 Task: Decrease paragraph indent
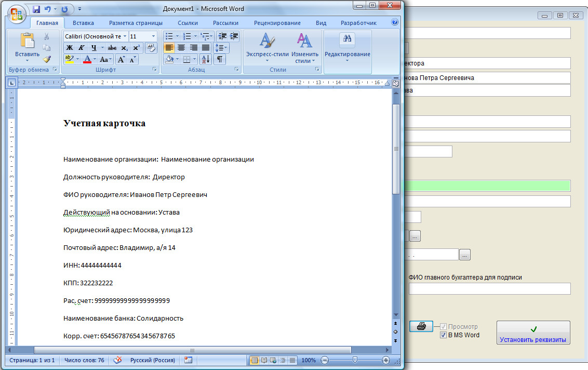click(222, 36)
